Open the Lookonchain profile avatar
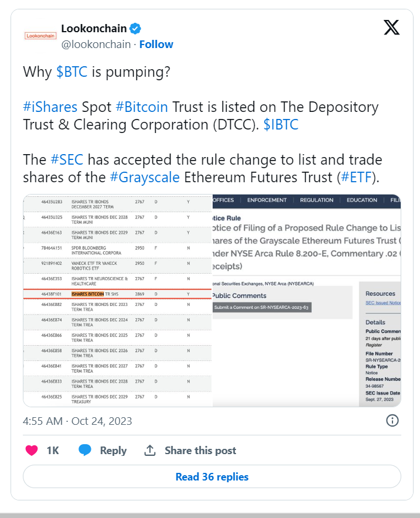Viewport: 420px width, 518px height. tap(40, 36)
